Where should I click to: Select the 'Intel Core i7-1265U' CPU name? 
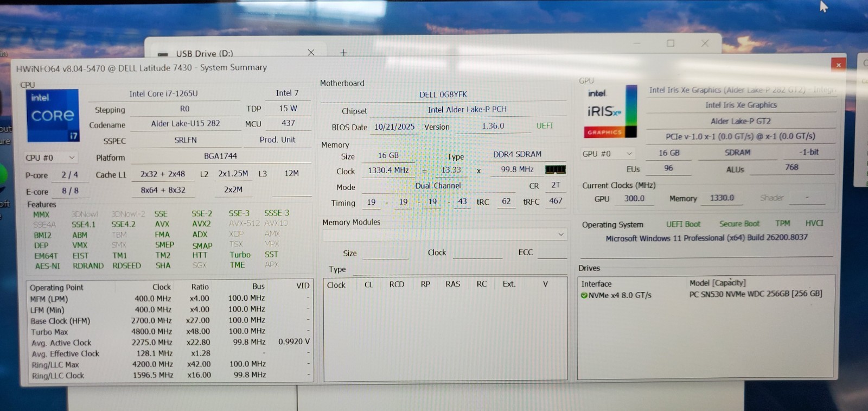point(163,93)
